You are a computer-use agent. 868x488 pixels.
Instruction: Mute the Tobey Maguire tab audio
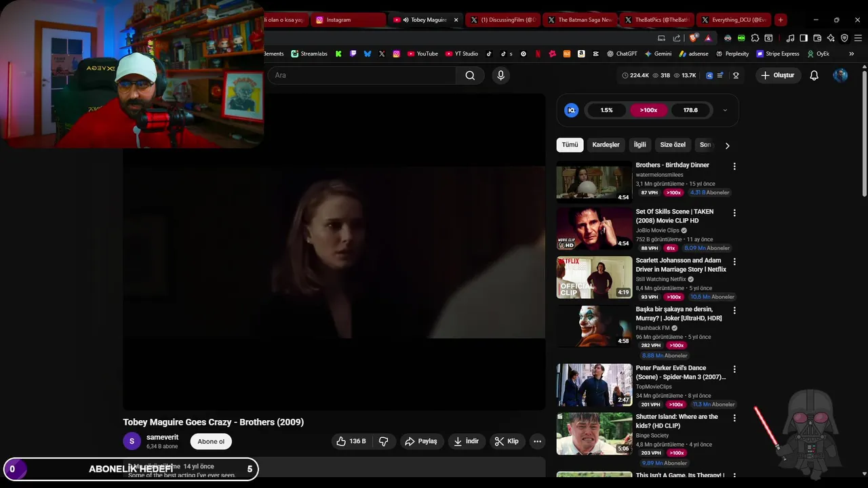(x=406, y=20)
